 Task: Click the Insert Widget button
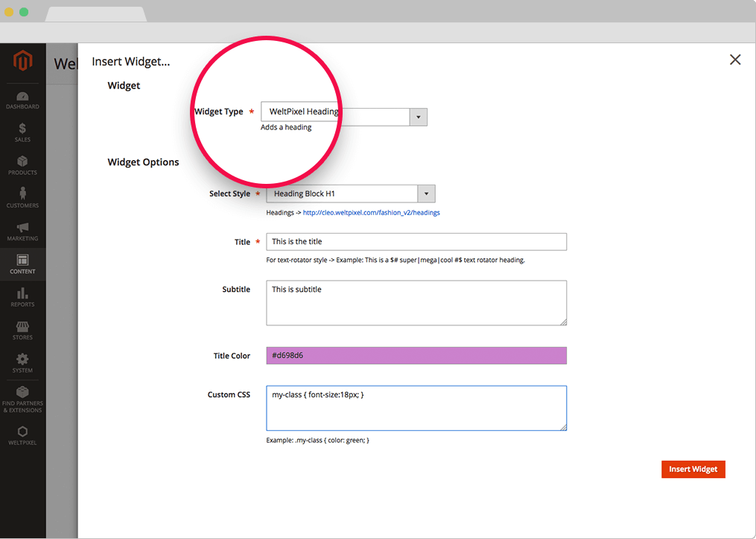click(x=693, y=469)
